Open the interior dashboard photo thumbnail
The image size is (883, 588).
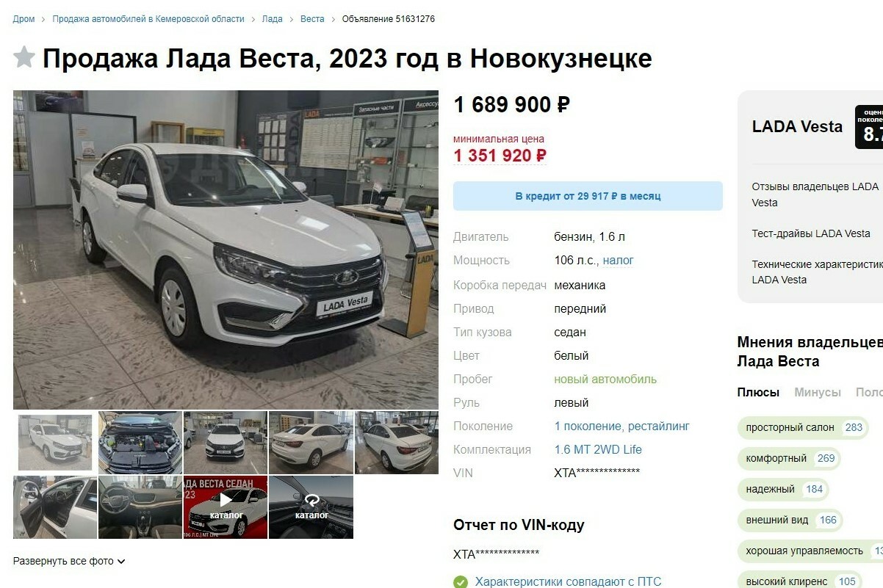tap(140, 507)
